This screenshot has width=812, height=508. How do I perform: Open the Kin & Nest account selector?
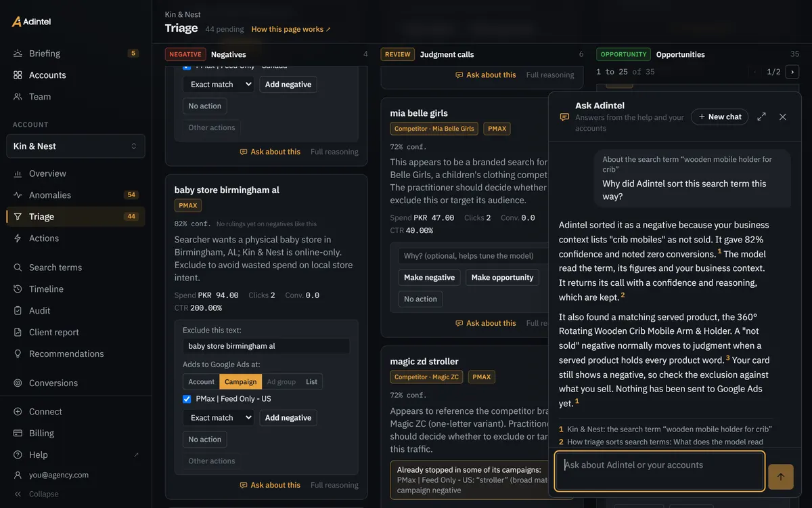pos(76,146)
